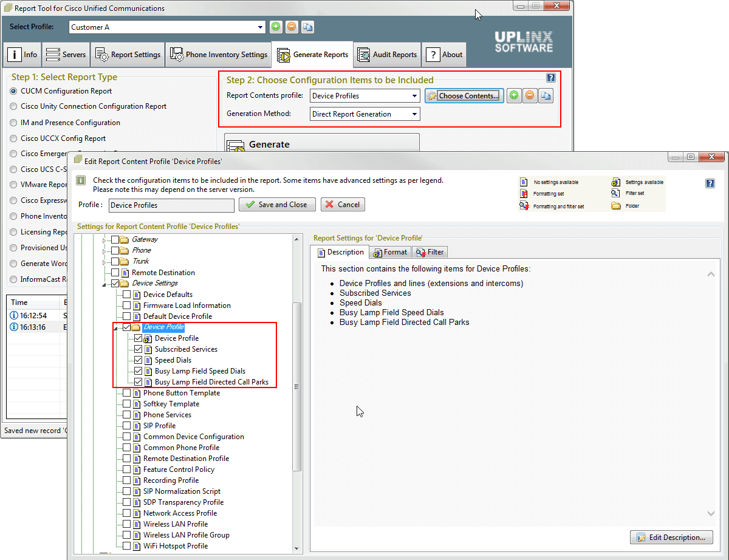Click the Device Profile folder icon
The image size is (729, 560).
[x=137, y=327]
